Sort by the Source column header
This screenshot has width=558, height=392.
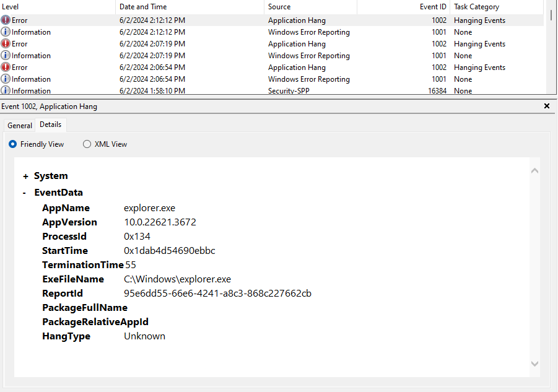pos(310,7)
